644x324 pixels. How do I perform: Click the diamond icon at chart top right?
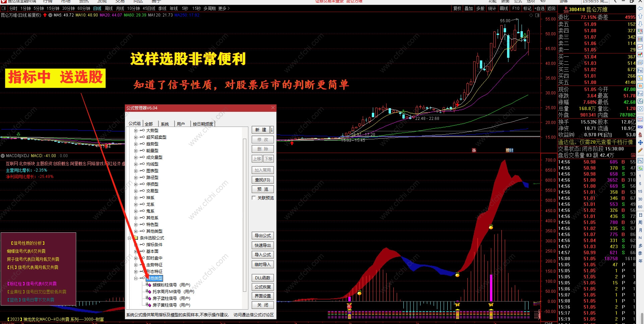point(531,15)
